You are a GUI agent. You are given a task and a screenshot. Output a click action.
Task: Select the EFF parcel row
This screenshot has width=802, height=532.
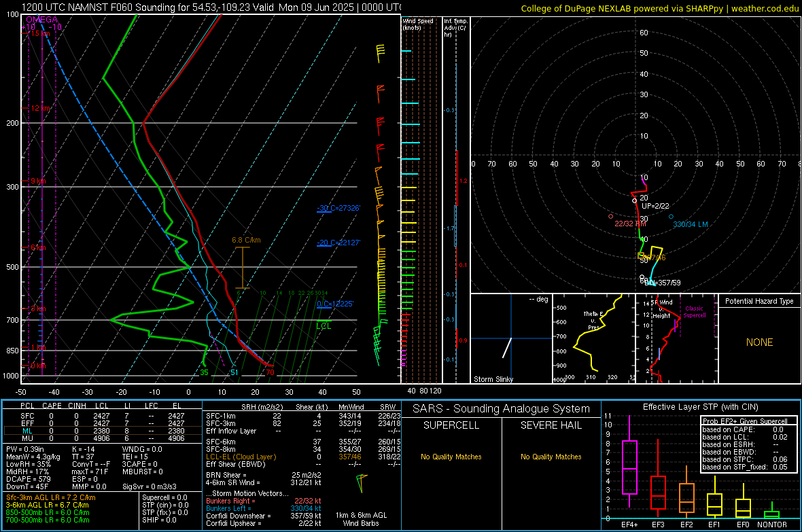tap(103, 423)
